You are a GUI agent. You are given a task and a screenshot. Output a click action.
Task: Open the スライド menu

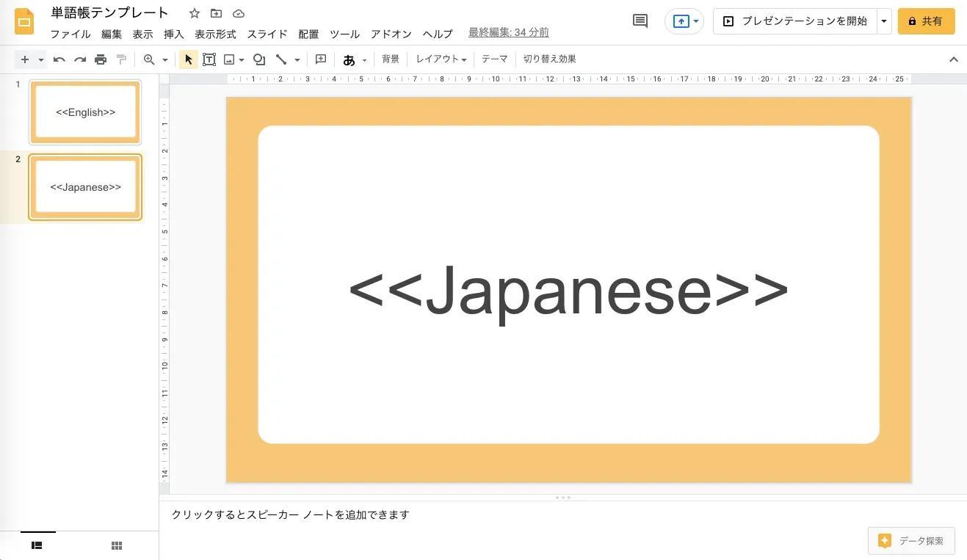(x=267, y=34)
